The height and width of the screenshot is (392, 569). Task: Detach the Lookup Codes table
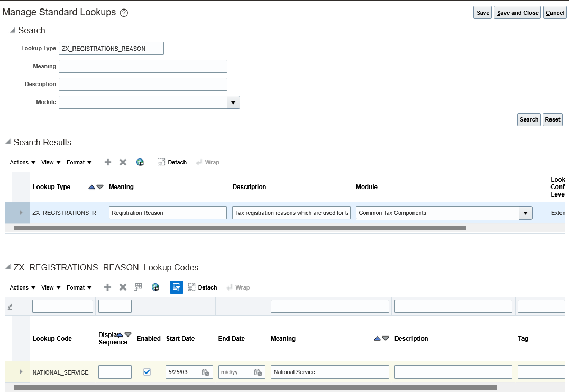(203, 287)
